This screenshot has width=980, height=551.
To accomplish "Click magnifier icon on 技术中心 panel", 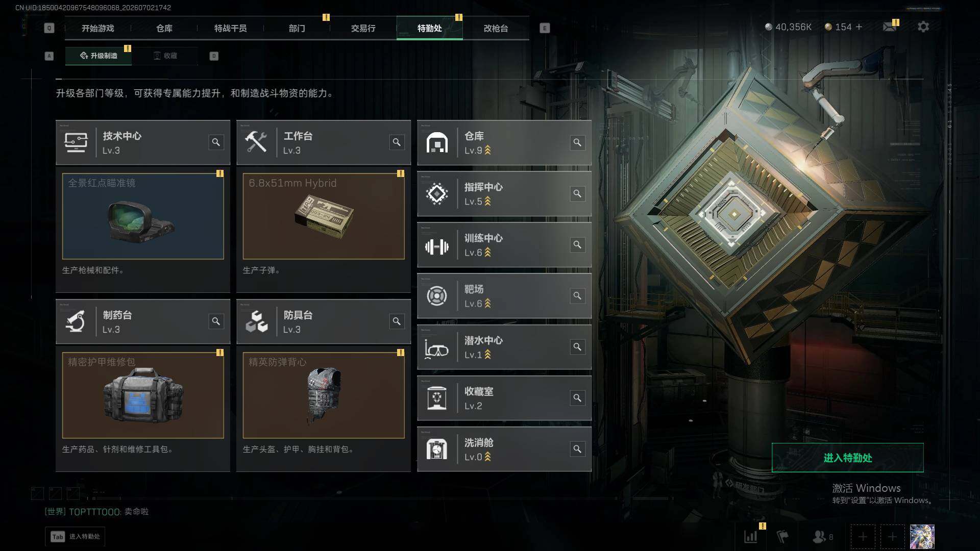I will point(216,142).
